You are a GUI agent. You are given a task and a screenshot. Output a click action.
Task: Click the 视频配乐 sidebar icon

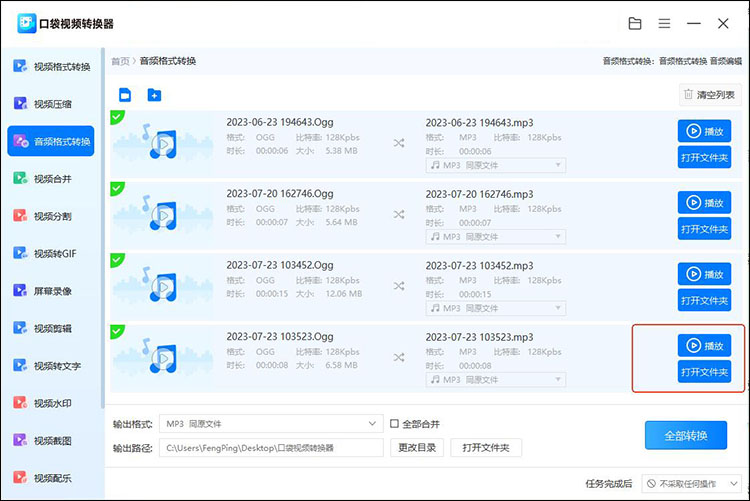coord(20,477)
